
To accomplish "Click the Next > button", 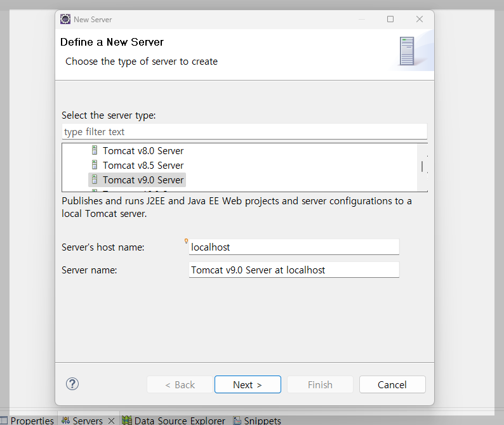I will (248, 384).
